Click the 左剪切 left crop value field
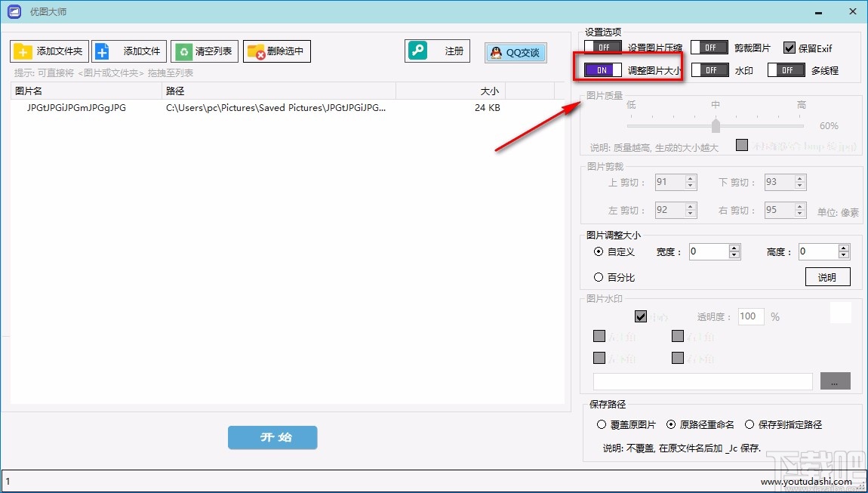The width and height of the screenshot is (868, 493). [x=669, y=210]
